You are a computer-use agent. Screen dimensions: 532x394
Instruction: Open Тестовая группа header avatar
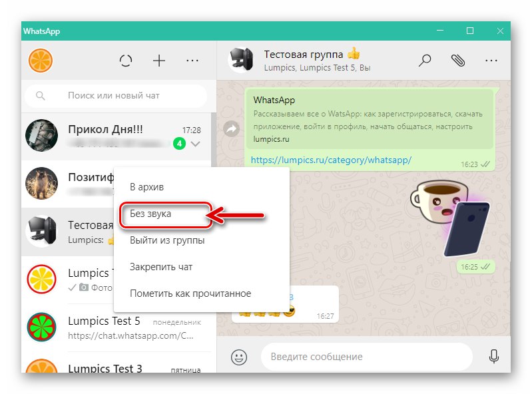241,60
